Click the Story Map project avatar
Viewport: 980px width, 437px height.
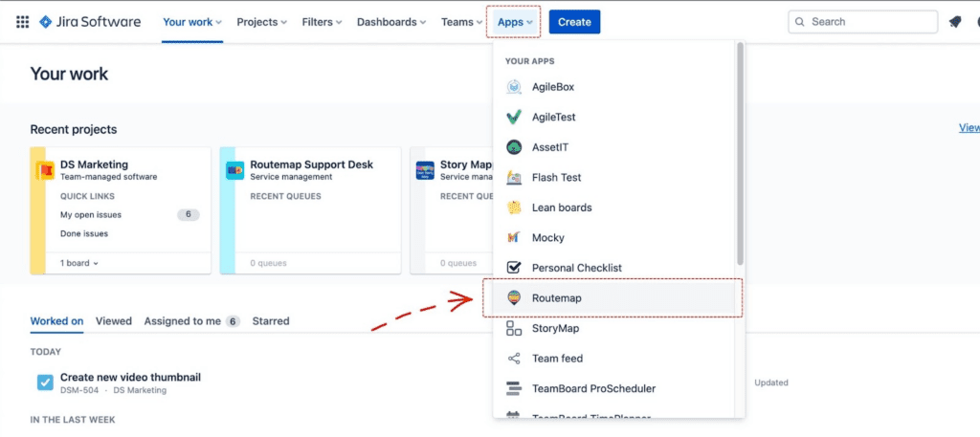(425, 170)
